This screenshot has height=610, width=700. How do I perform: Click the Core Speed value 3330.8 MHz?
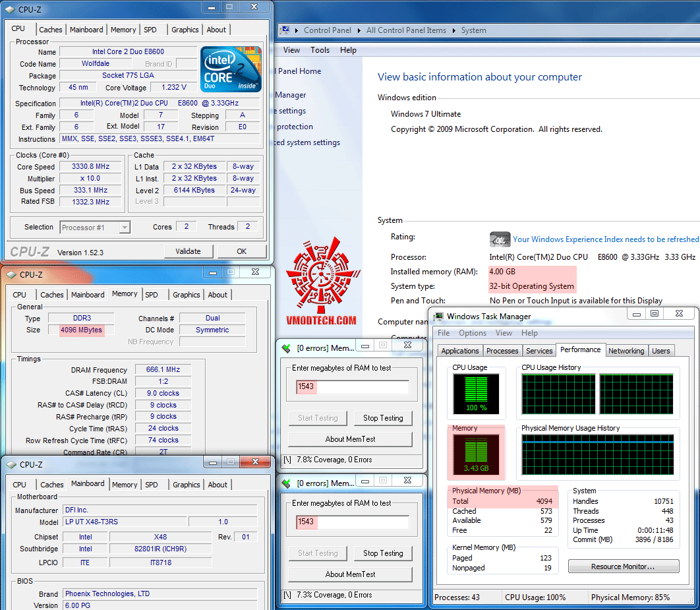[x=90, y=167]
